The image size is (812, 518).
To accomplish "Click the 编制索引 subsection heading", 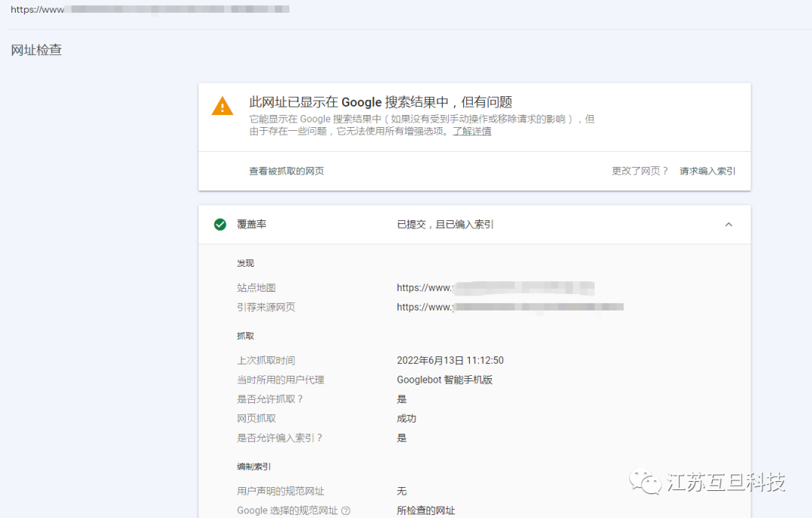I will point(254,467).
